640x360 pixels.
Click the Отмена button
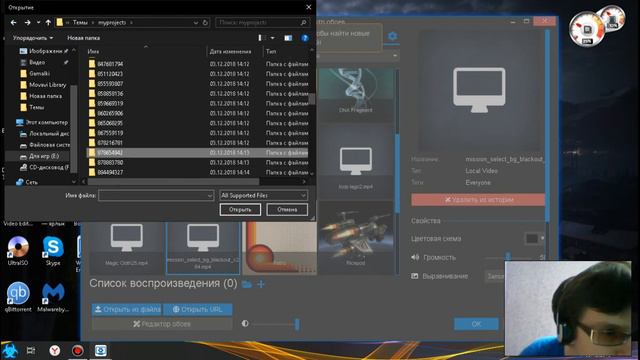click(287, 209)
